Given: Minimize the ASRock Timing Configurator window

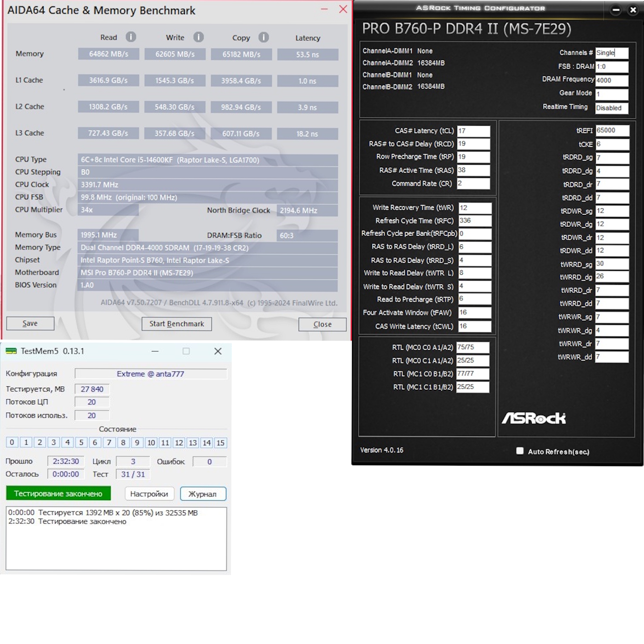Looking at the screenshot, I should (x=616, y=10).
